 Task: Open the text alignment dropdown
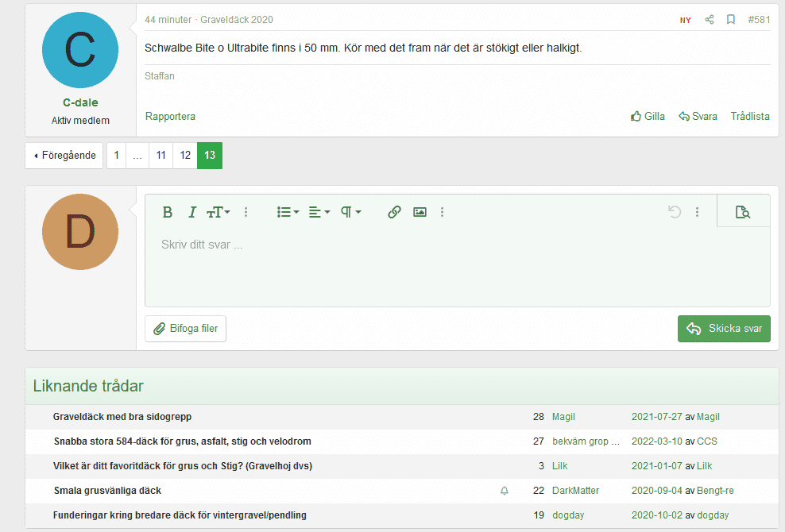pyautogui.click(x=319, y=212)
